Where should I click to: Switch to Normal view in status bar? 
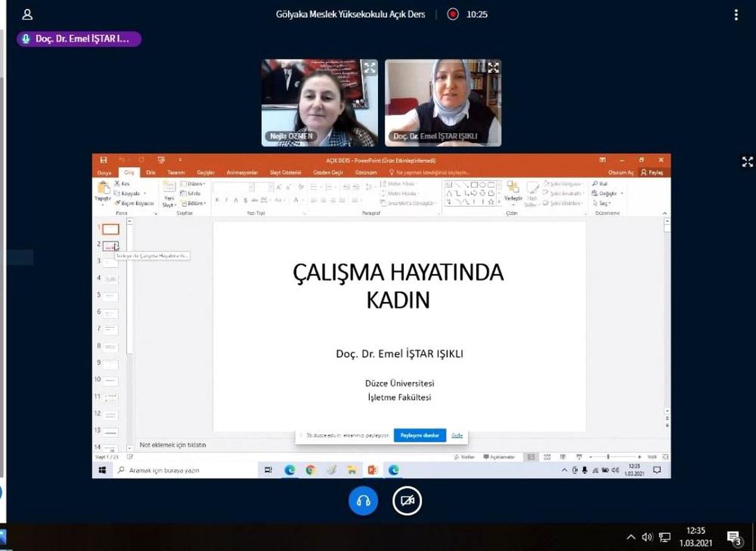point(531,456)
